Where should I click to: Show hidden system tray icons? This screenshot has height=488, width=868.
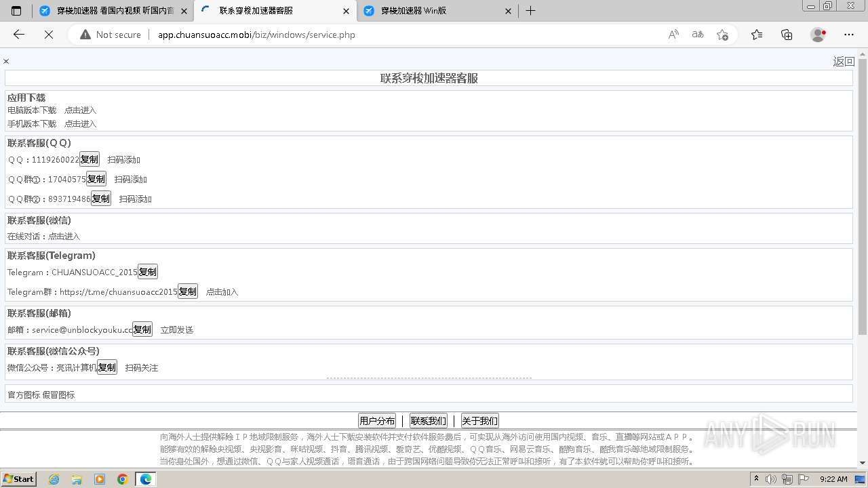click(757, 479)
